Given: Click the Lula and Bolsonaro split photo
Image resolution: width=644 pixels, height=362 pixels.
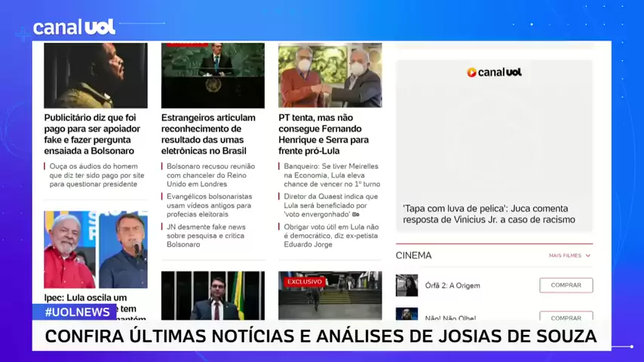Looking at the screenshot, I should pyautogui.click(x=96, y=250).
